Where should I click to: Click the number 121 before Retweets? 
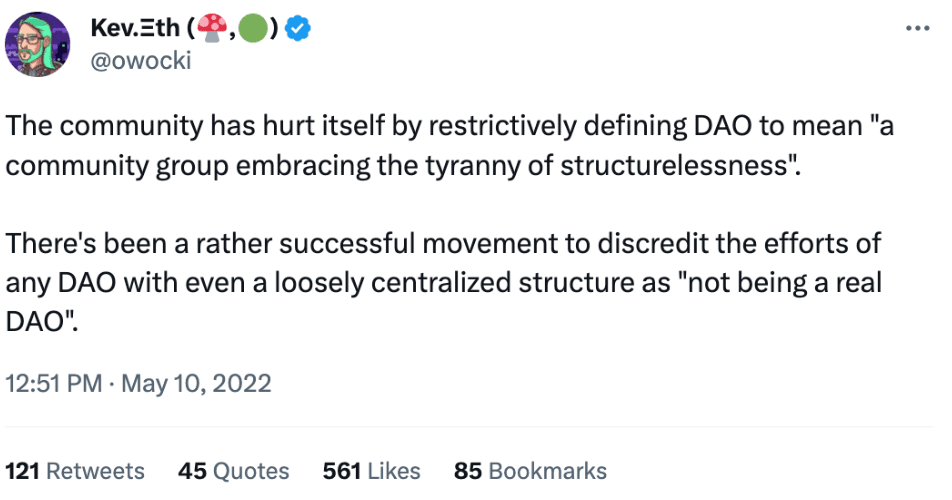coord(22,471)
